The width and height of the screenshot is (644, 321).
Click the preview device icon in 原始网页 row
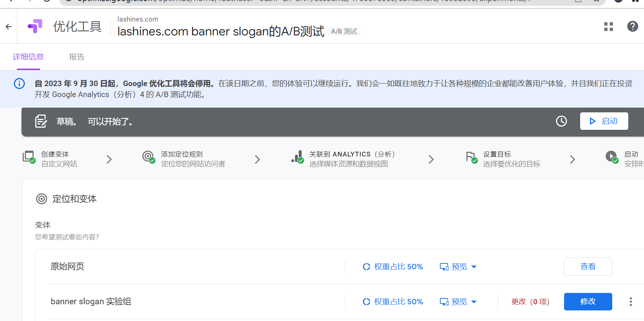pyautogui.click(x=444, y=267)
